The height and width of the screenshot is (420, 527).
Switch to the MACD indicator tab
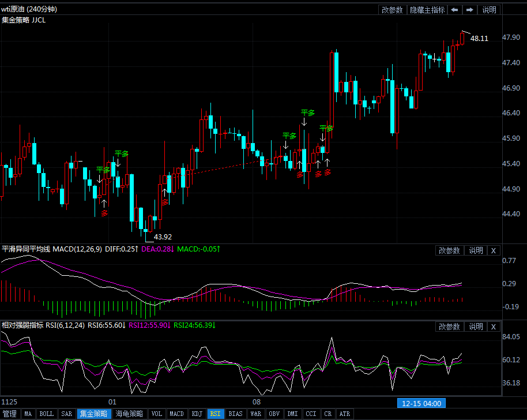[176, 414]
